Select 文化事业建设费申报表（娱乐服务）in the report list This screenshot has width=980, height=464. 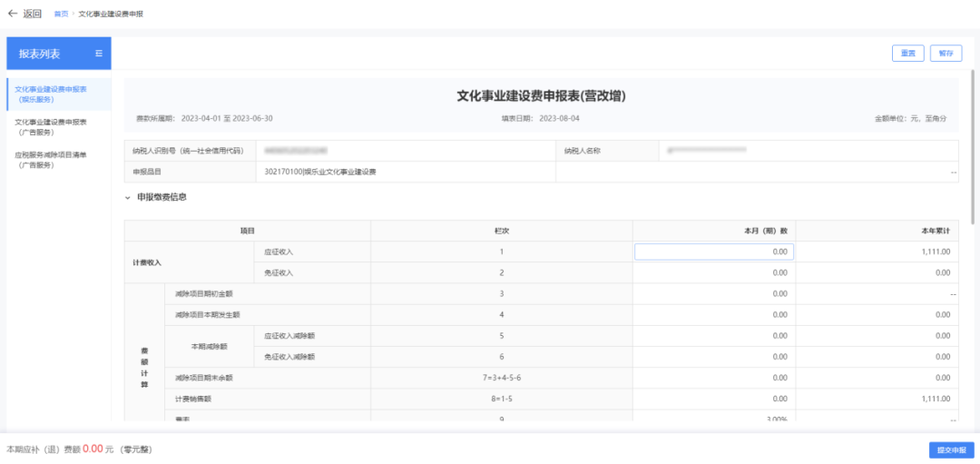51,94
